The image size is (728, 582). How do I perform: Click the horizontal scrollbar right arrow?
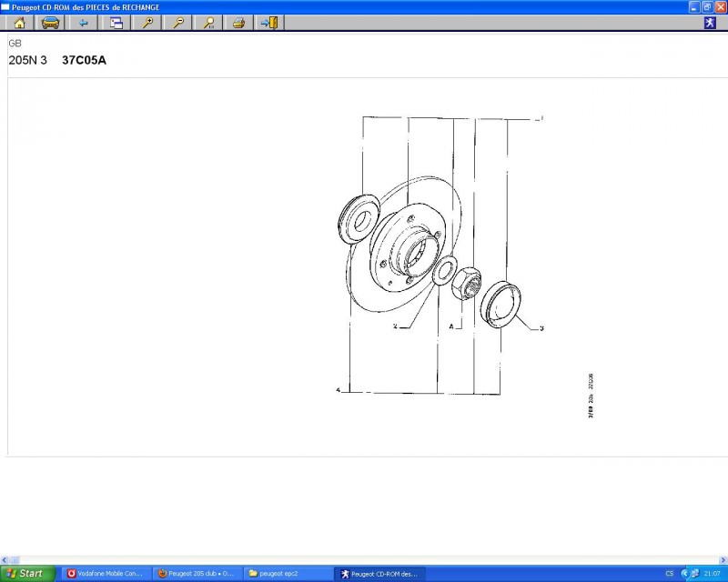pyautogui.click(x=723, y=560)
